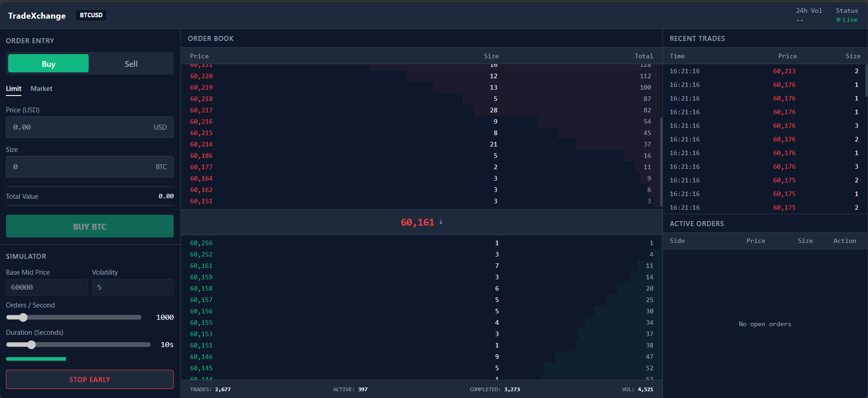Screen dimensions: 868x398
Task: Click the BTCUSD symbol badge
Action: click(x=91, y=15)
